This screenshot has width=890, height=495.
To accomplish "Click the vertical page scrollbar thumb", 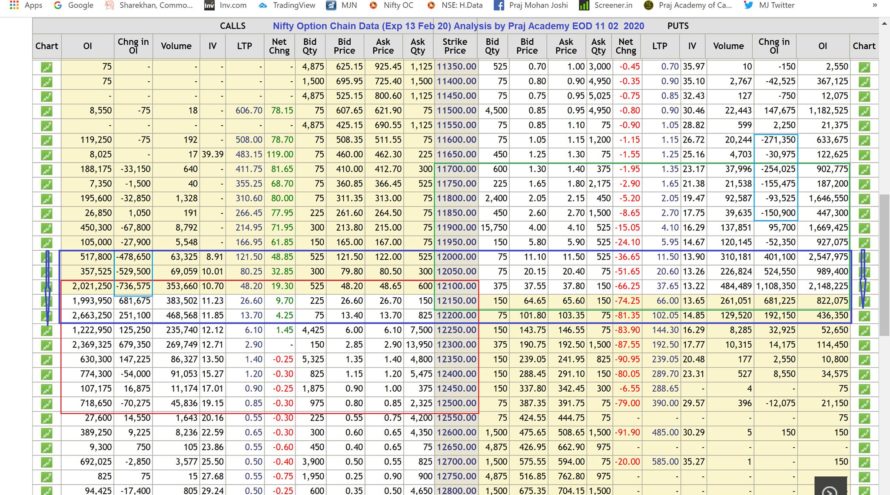I will pyautogui.click(x=884, y=264).
